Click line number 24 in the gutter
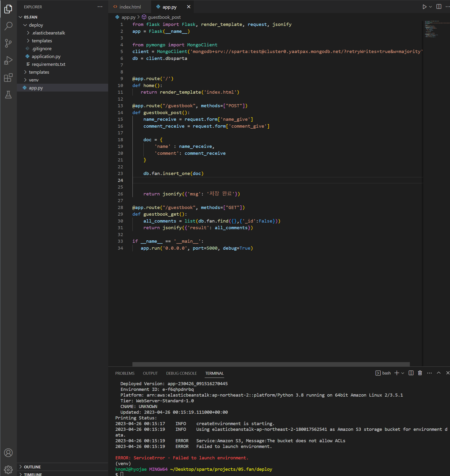The height and width of the screenshot is (476, 450). click(x=120, y=180)
